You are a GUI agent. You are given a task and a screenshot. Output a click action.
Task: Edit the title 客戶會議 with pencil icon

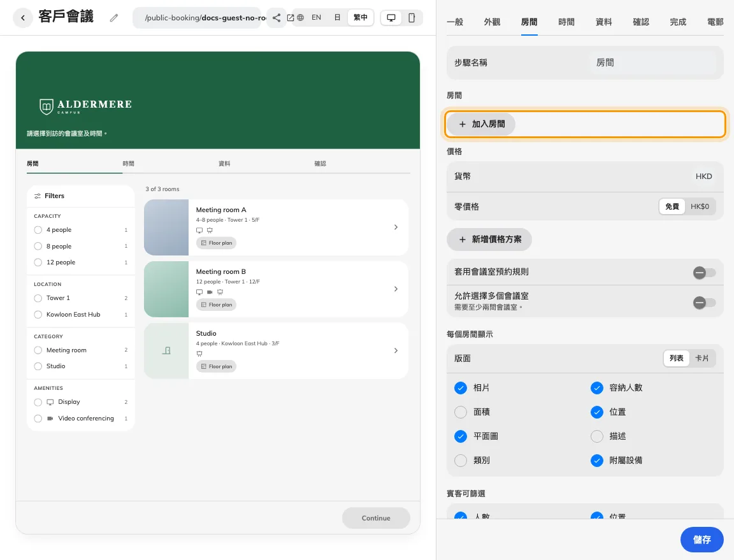coord(114,18)
